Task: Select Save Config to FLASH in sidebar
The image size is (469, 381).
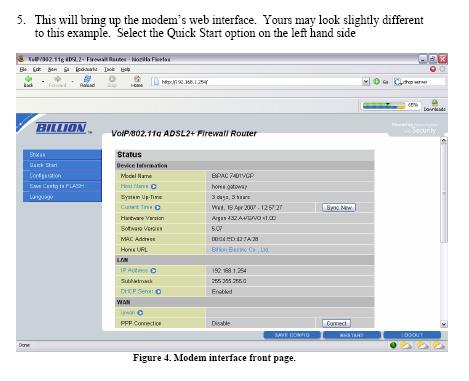Action: coord(62,186)
